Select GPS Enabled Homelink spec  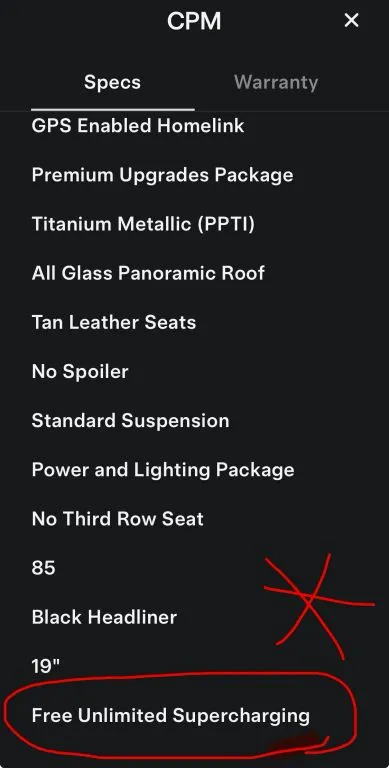[x=138, y=126]
